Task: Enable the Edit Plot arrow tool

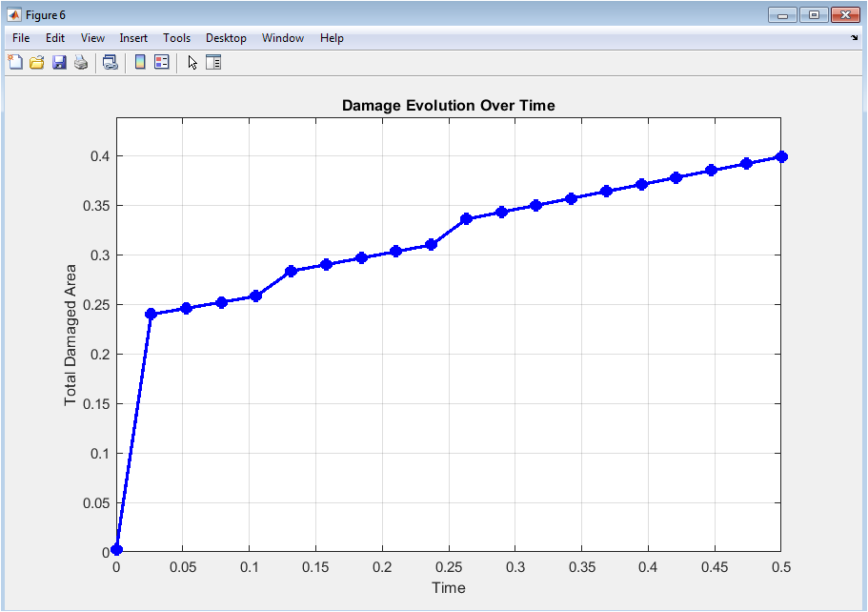Action: pyautogui.click(x=192, y=63)
